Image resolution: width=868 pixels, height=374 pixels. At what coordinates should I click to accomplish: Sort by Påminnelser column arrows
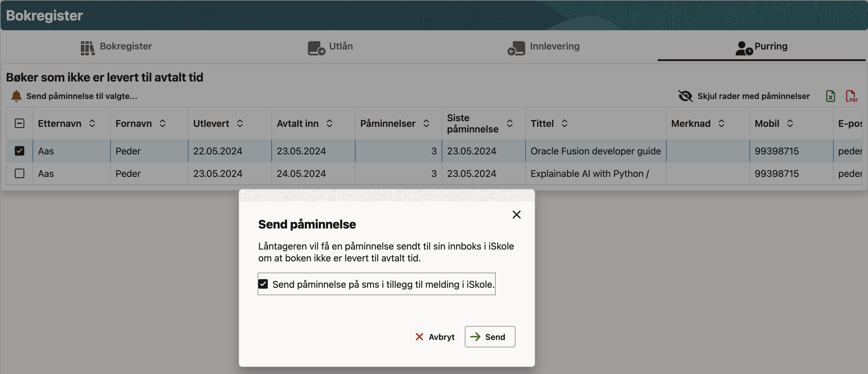tap(426, 124)
